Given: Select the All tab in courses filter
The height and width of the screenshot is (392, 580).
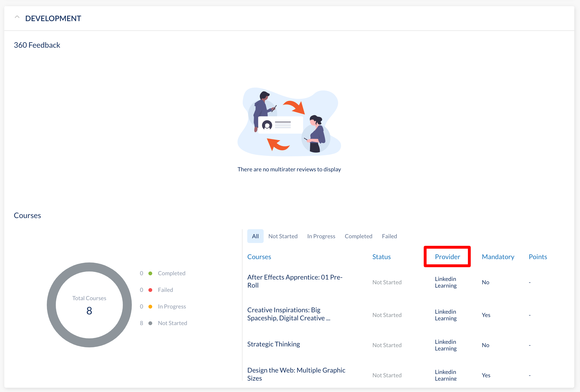Looking at the screenshot, I should pos(255,236).
